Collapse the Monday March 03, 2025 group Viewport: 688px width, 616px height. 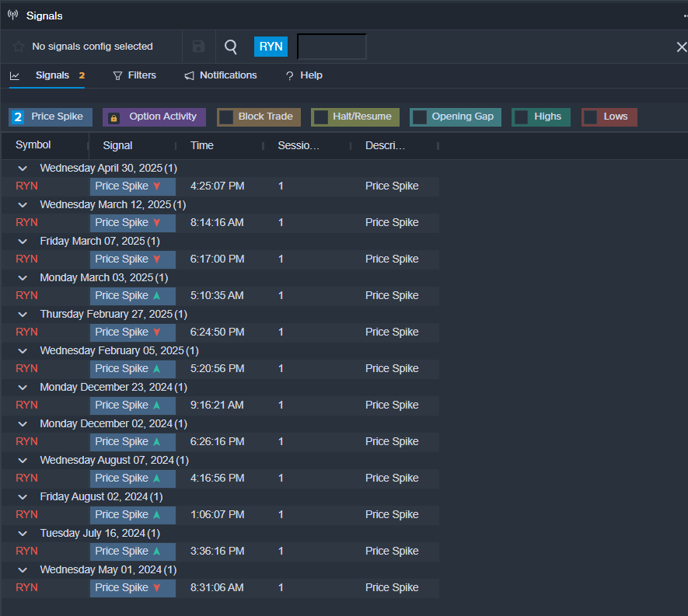(x=23, y=278)
